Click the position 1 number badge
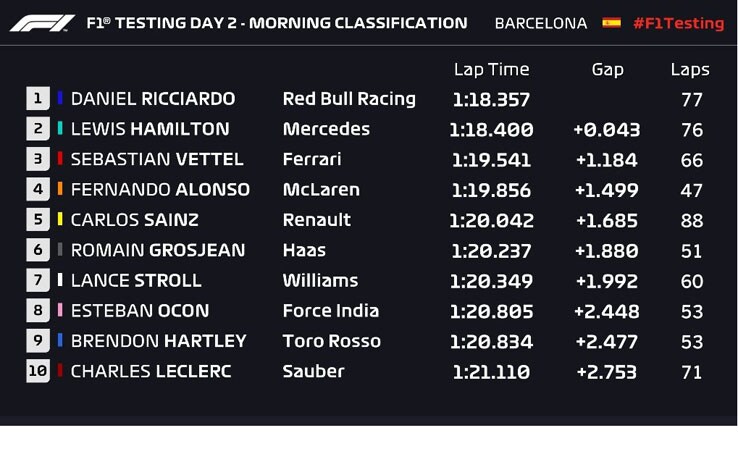This screenshot has width=738, height=462. click(x=38, y=98)
